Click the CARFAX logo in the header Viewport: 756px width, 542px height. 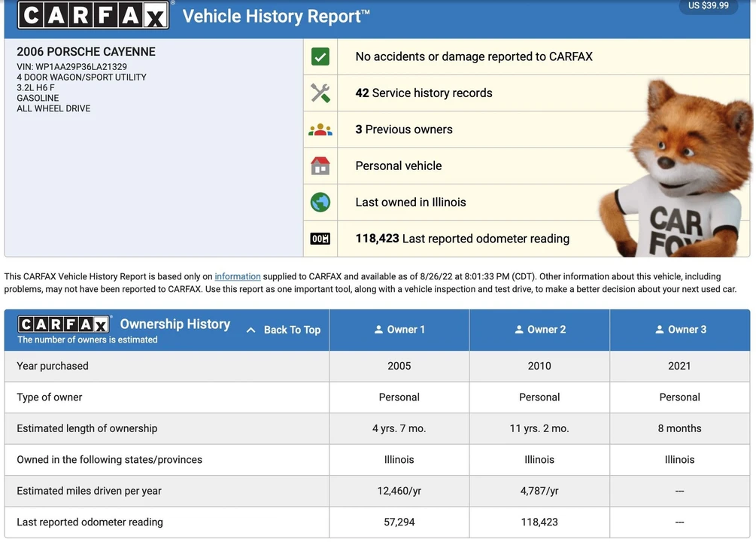point(93,15)
